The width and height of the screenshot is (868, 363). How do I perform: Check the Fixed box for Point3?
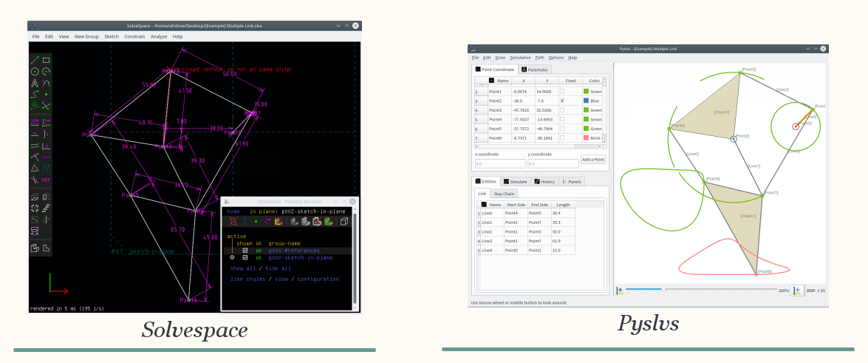coord(562,109)
